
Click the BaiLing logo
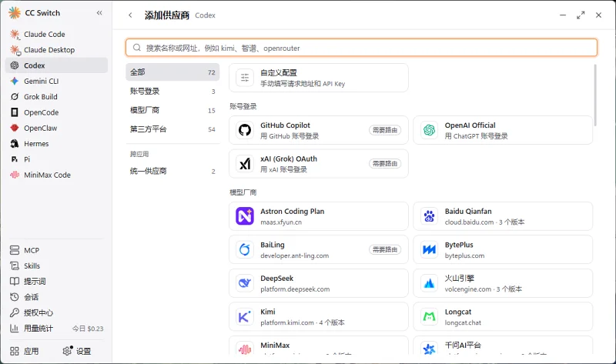tap(245, 249)
